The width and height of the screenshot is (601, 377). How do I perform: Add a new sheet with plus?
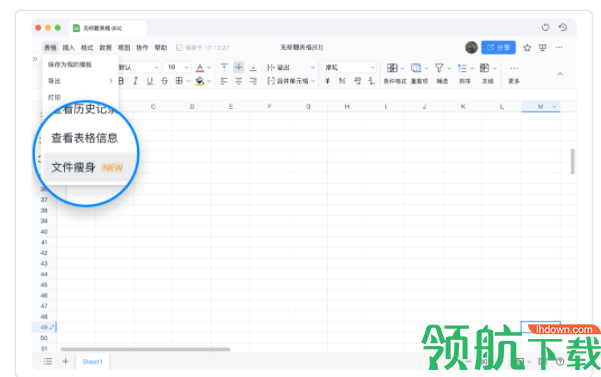tap(65, 361)
